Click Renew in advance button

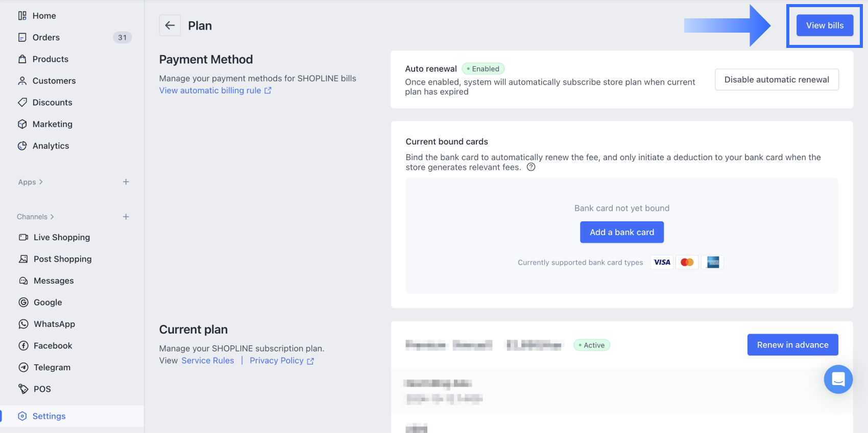(x=792, y=345)
